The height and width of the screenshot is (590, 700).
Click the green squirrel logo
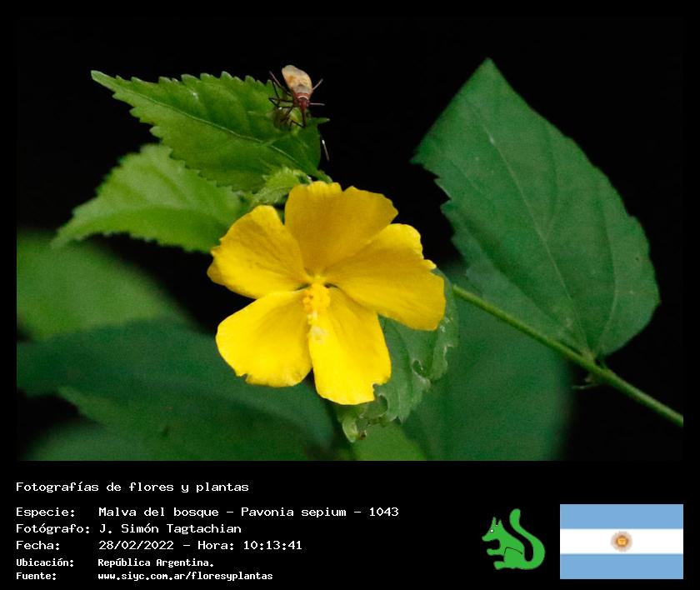(512, 540)
